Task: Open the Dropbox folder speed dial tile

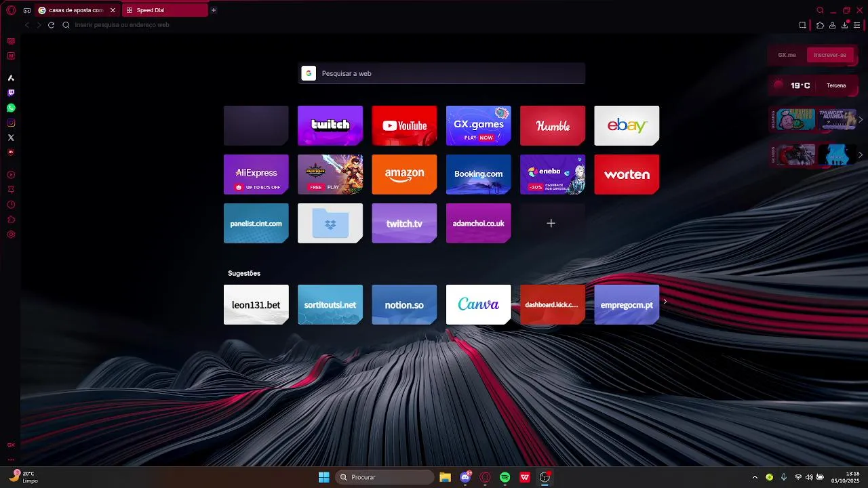Action: pos(330,223)
